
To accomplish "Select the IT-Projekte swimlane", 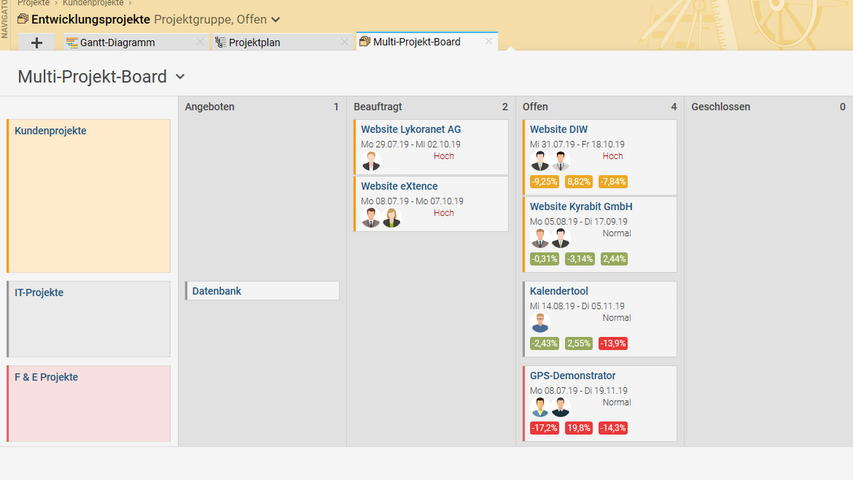I will click(x=89, y=319).
